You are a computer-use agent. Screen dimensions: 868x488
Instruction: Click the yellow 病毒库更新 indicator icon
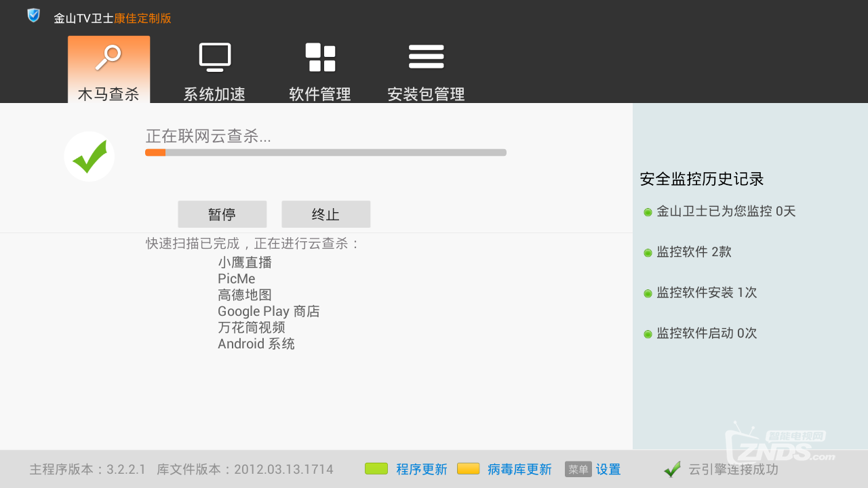click(x=469, y=468)
